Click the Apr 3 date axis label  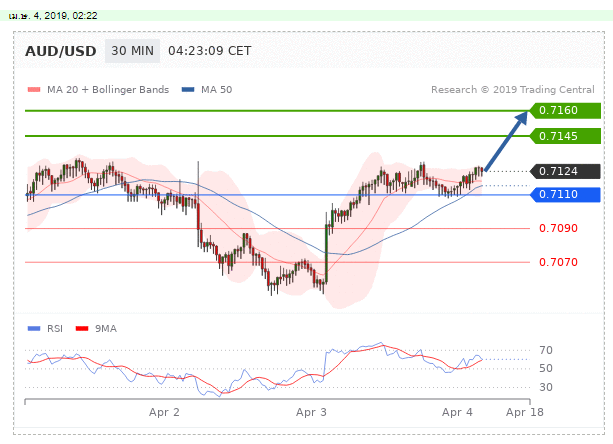pyautogui.click(x=311, y=412)
